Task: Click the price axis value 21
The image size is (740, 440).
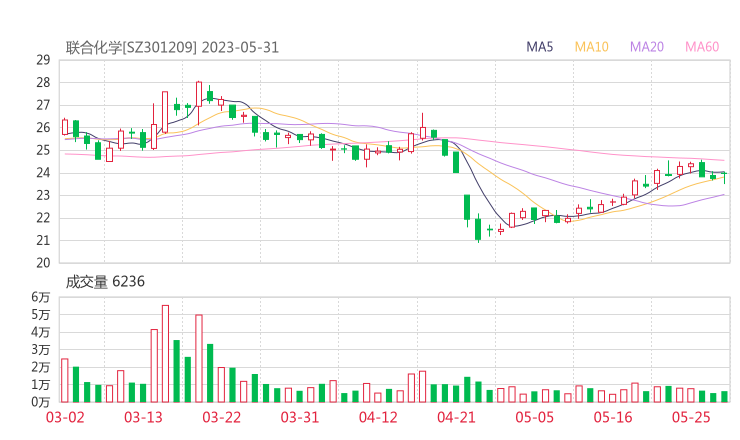Action: click(43, 240)
